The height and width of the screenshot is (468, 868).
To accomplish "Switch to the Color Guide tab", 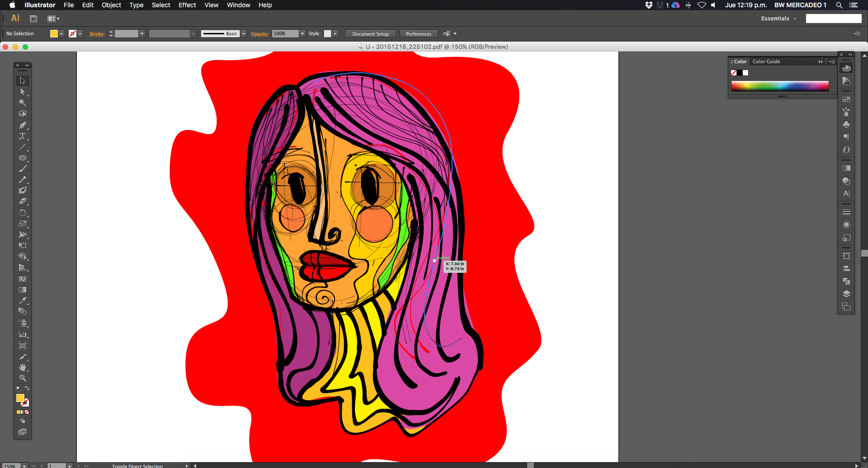I will 766,61.
